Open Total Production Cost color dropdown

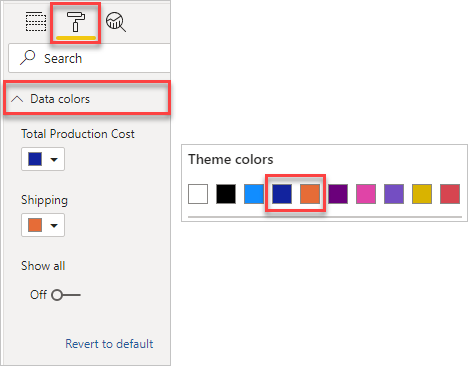pos(43,159)
